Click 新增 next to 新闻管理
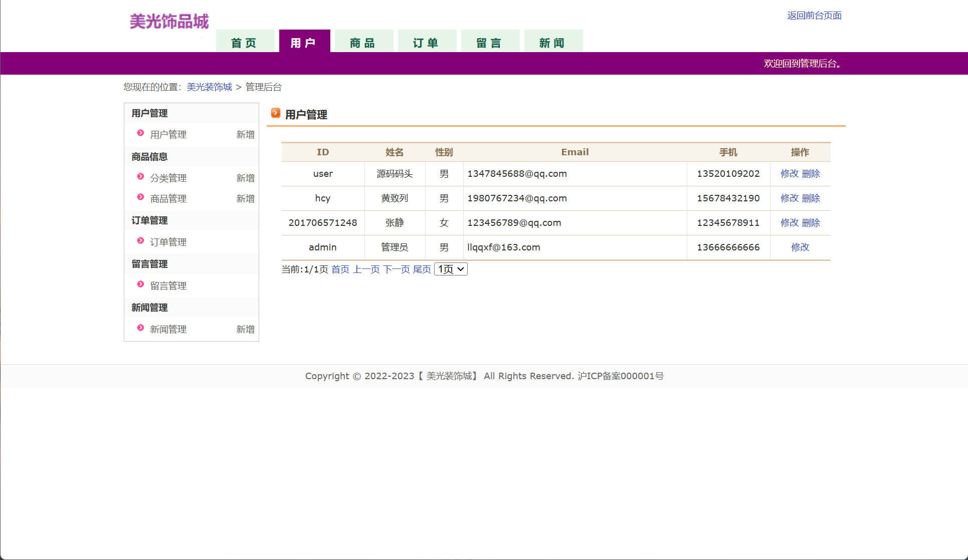 click(245, 330)
